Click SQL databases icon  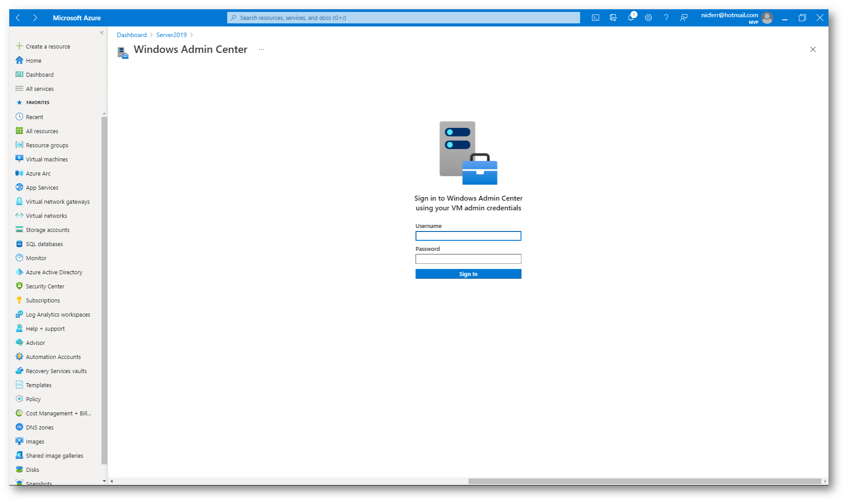click(x=19, y=244)
